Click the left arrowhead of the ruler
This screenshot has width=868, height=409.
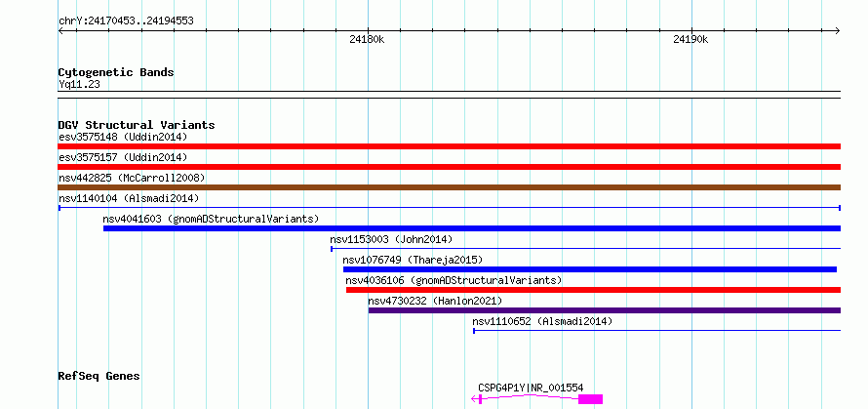pos(60,31)
